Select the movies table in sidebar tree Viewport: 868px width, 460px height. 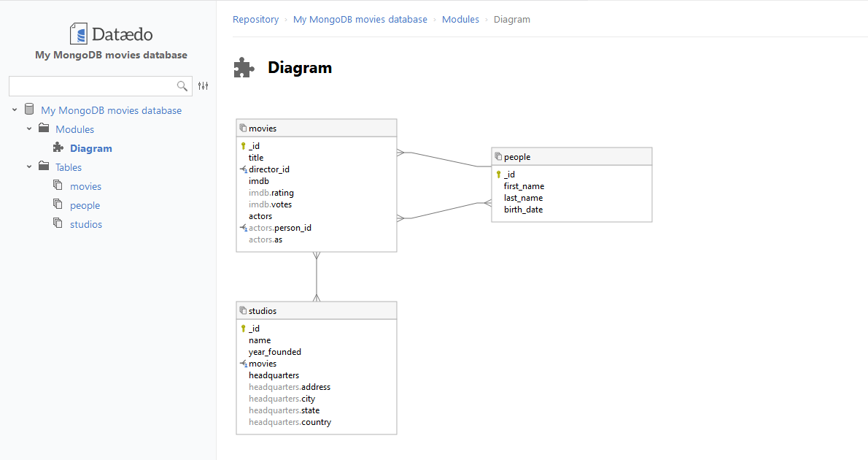coord(85,186)
